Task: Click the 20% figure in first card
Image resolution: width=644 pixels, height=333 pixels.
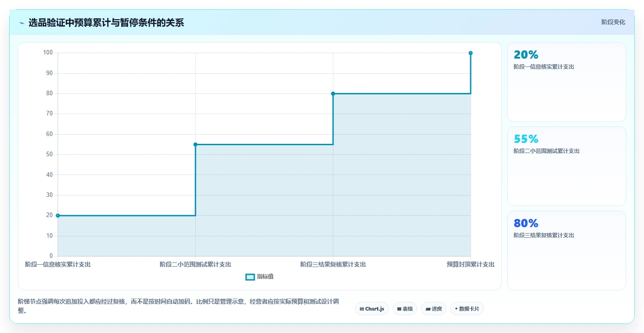Action: coord(526,55)
